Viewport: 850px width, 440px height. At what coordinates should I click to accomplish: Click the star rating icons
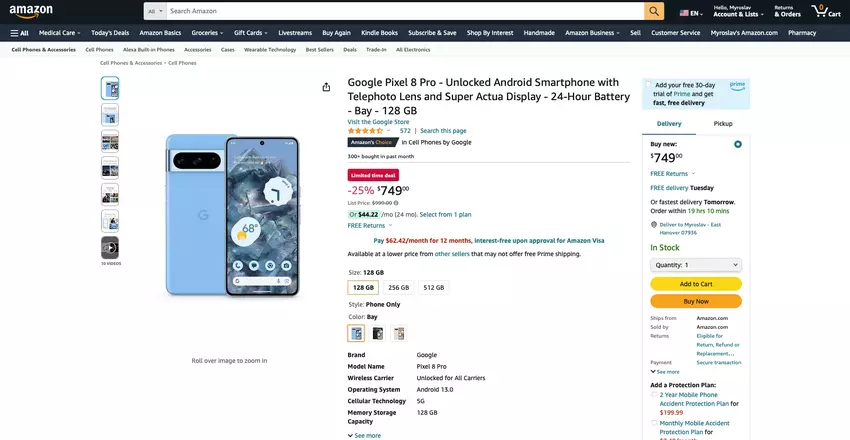(x=365, y=131)
